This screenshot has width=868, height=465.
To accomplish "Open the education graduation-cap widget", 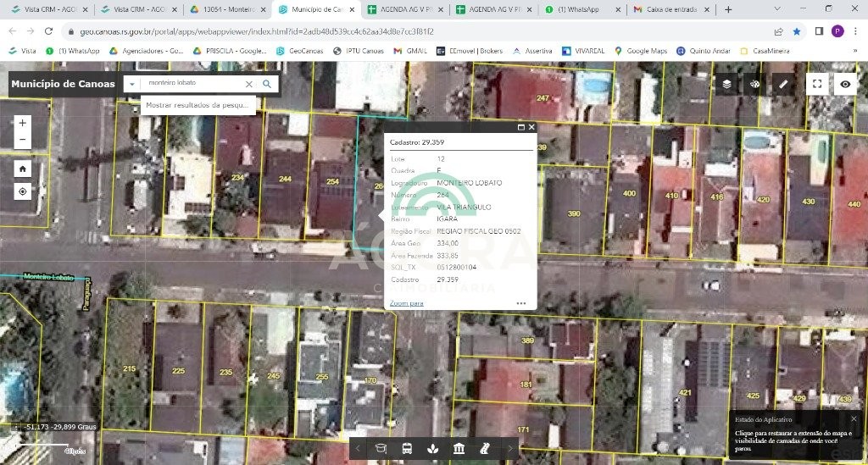I will point(381,448).
